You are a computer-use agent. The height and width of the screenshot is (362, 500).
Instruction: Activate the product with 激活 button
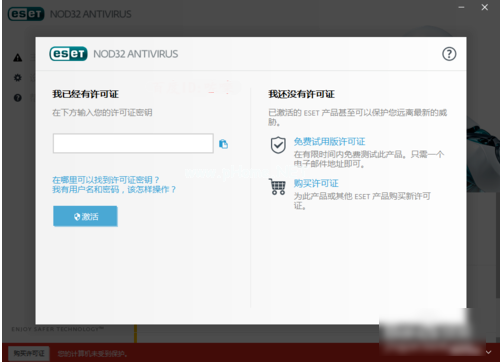click(85, 216)
